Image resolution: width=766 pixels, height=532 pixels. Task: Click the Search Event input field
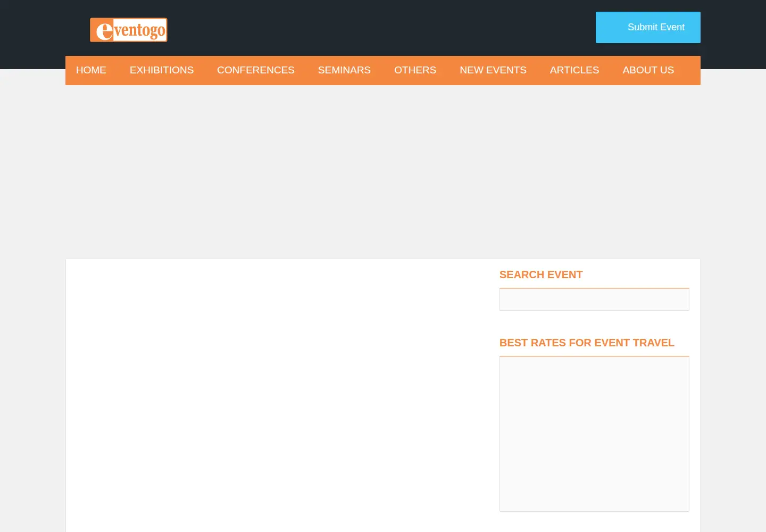pos(594,300)
